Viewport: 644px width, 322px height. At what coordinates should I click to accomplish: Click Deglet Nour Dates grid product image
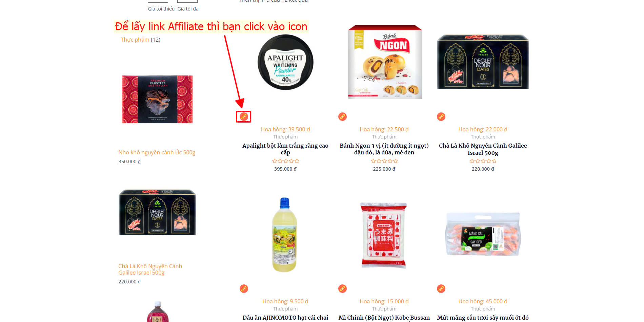(x=483, y=62)
